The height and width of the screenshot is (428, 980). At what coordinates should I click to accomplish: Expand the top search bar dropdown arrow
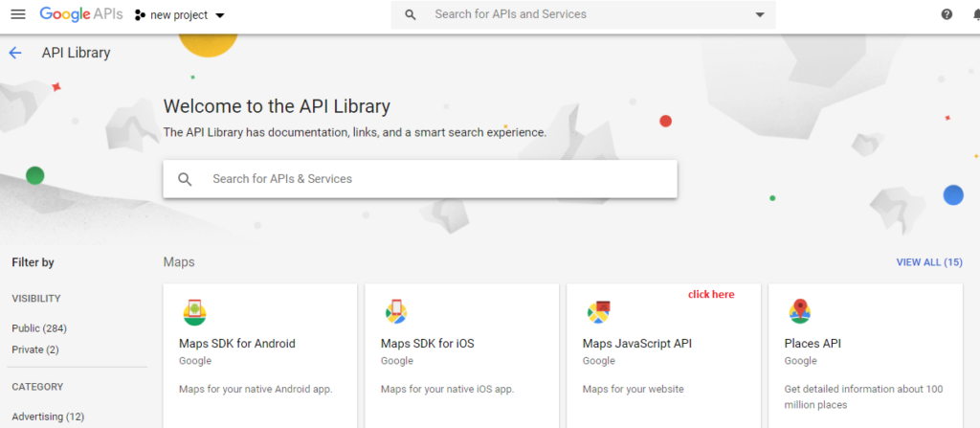tap(760, 14)
